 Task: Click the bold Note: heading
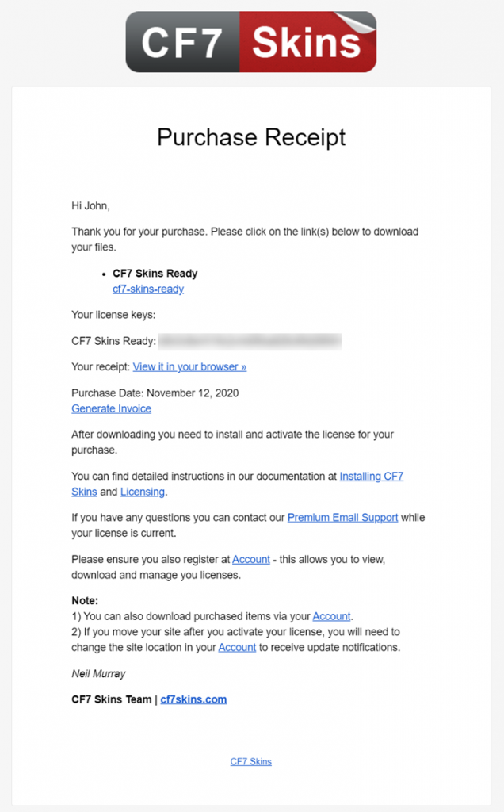click(85, 601)
